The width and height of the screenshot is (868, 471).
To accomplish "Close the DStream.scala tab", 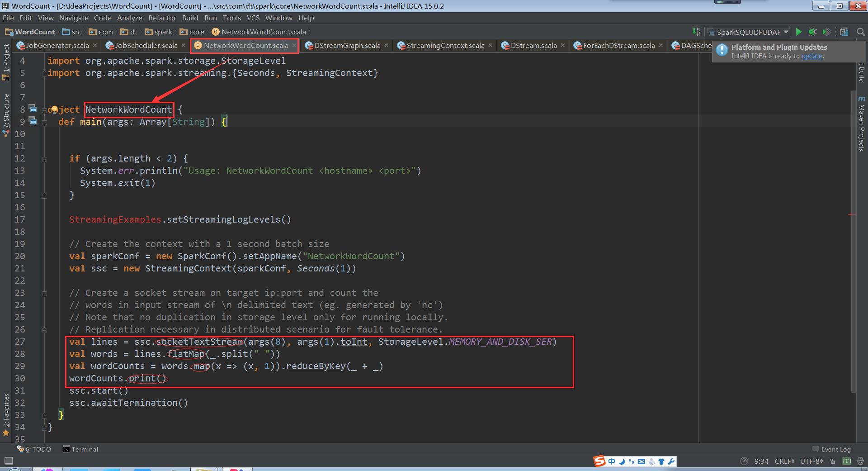I will 562,45.
